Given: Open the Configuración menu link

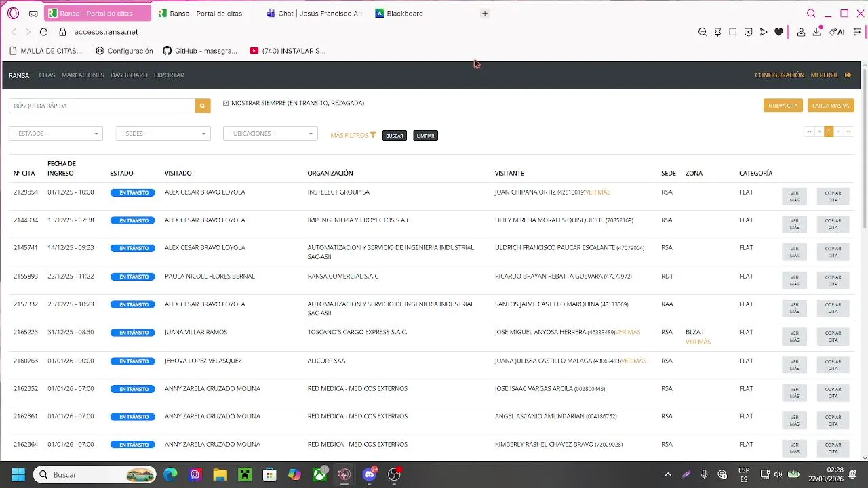Looking at the screenshot, I should coord(779,75).
